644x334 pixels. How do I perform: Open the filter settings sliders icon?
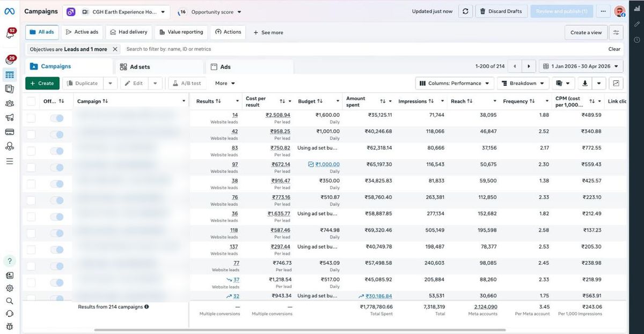coord(616,33)
